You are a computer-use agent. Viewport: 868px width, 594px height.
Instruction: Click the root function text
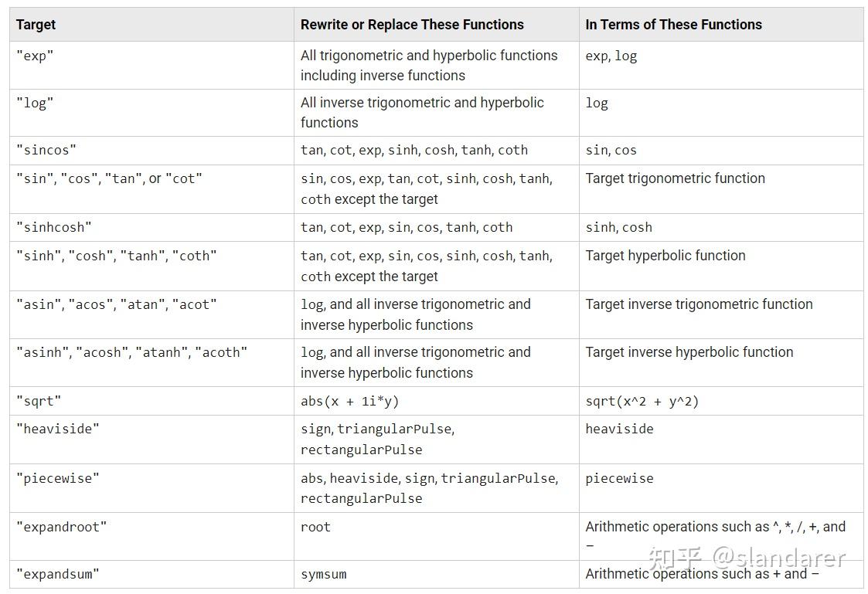tap(315, 527)
